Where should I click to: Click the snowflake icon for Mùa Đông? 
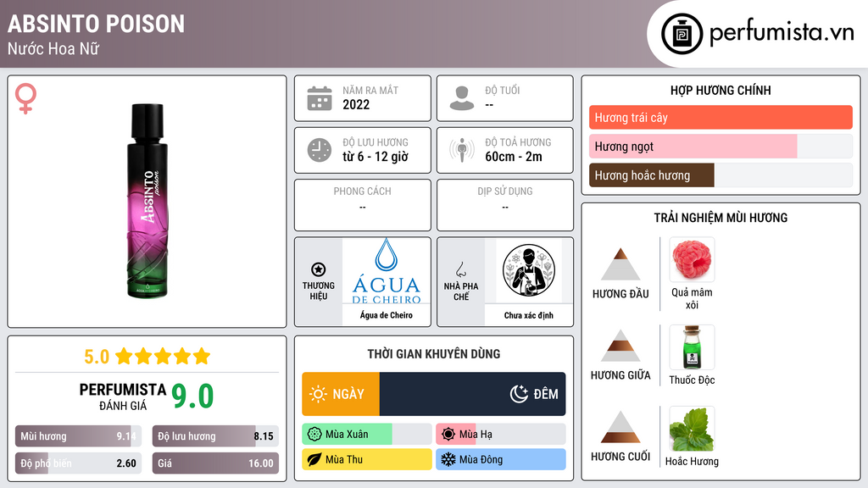click(x=448, y=459)
